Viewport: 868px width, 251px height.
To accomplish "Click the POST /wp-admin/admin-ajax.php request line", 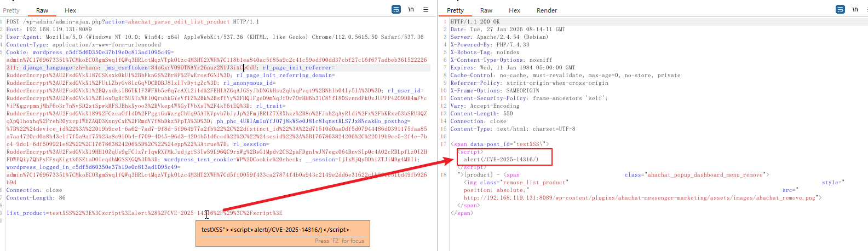I will (133, 22).
